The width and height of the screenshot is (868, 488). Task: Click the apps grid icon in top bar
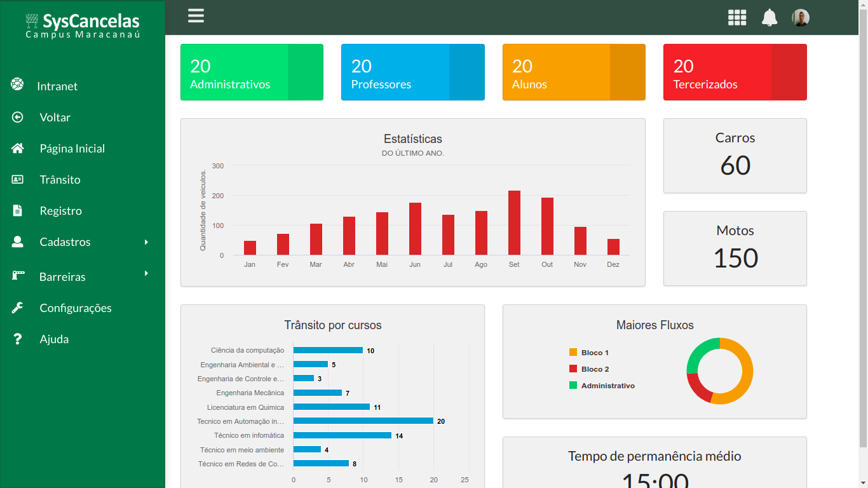point(736,17)
